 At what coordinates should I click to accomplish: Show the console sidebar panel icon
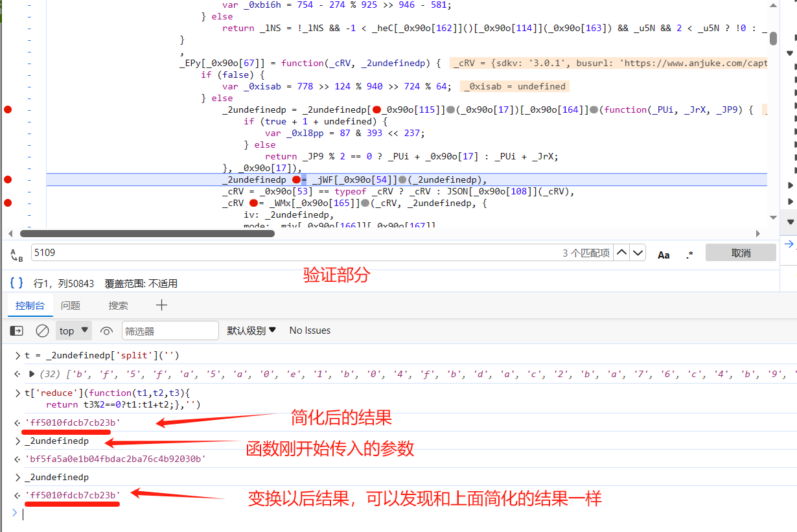(x=17, y=330)
